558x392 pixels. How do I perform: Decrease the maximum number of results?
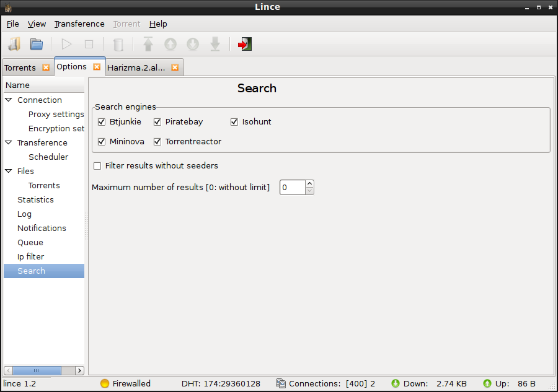[x=309, y=191]
